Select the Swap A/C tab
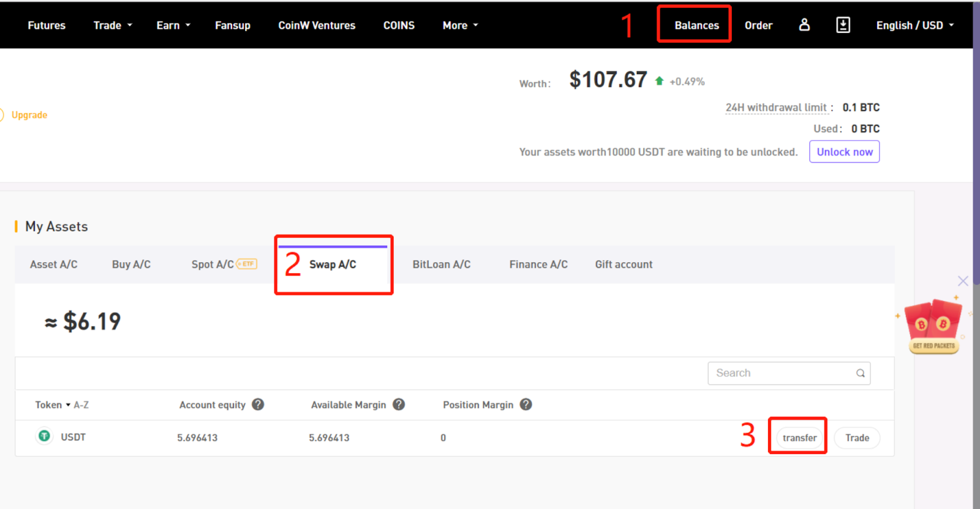The width and height of the screenshot is (980, 509). [333, 265]
